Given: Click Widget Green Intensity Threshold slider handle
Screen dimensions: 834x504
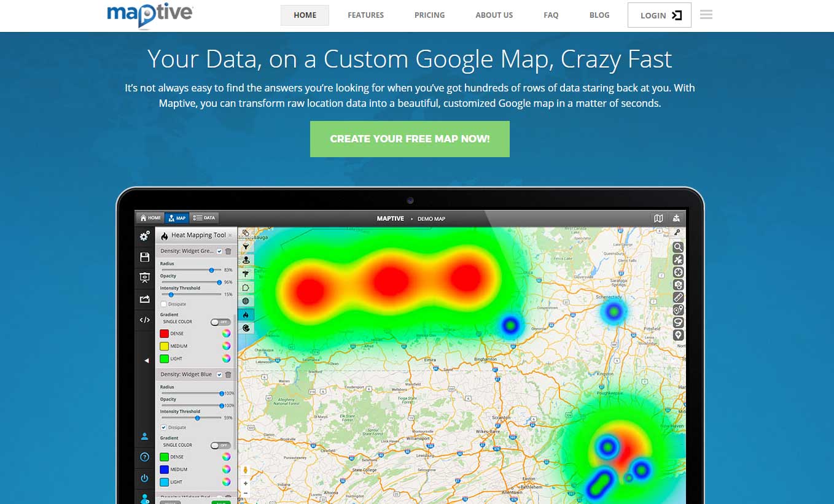Looking at the screenshot, I should 171,294.
